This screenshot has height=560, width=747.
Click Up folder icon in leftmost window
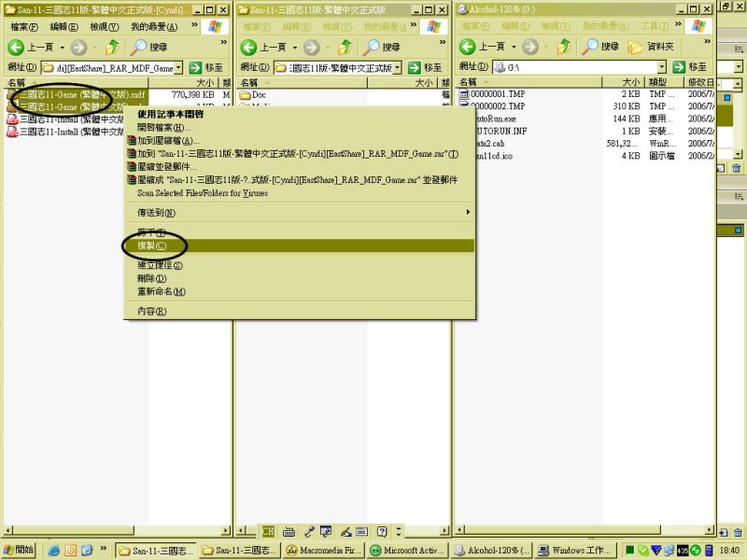pyautogui.click(x=112, y=47)
